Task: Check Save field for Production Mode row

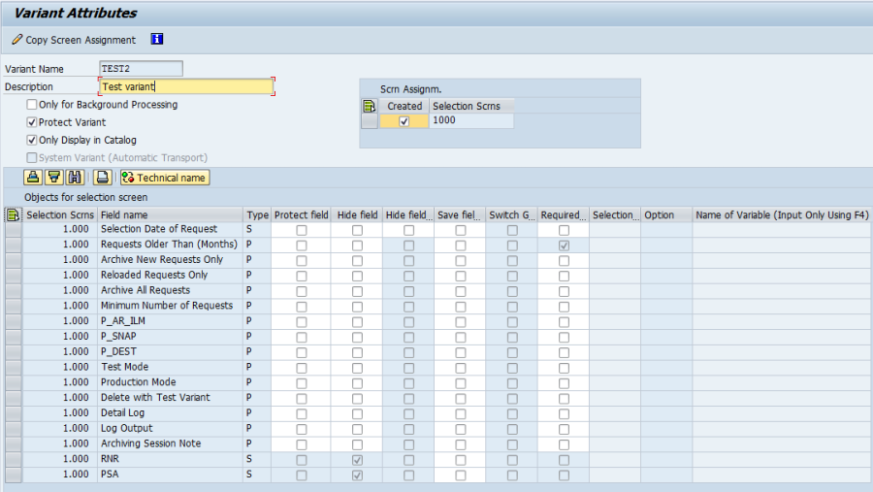Action: (x=460, y=383)
